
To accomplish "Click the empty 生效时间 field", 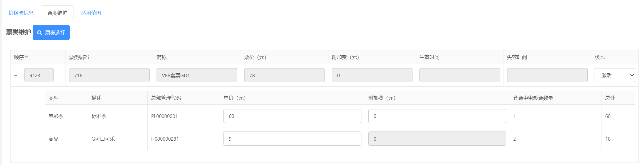I will pyautogui.click(x=460, y=75).
